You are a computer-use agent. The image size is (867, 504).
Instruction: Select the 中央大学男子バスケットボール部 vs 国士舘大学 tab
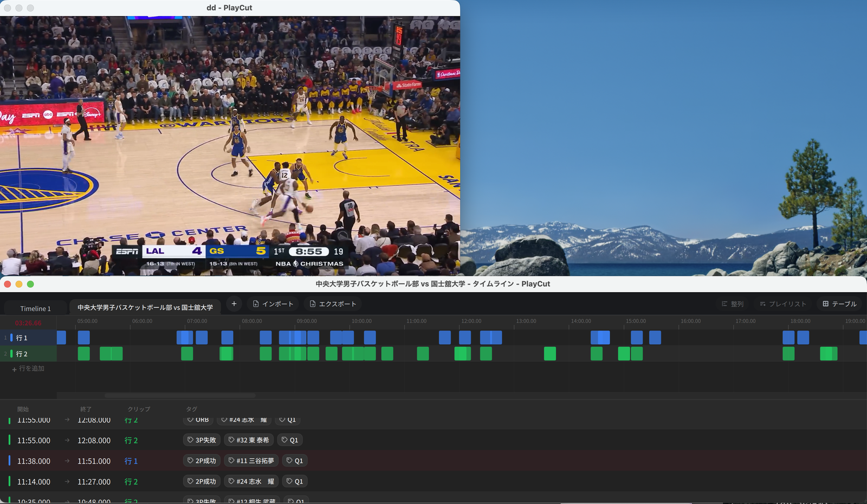tap(145, 307)
